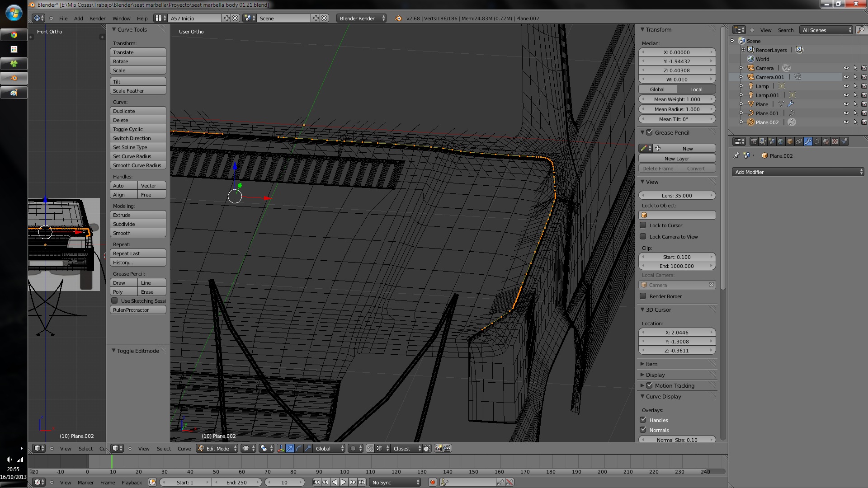This screenshot has width=868, height=488.
Task: Disable the Handles overlay checkbox
Action: coord(643,420)
